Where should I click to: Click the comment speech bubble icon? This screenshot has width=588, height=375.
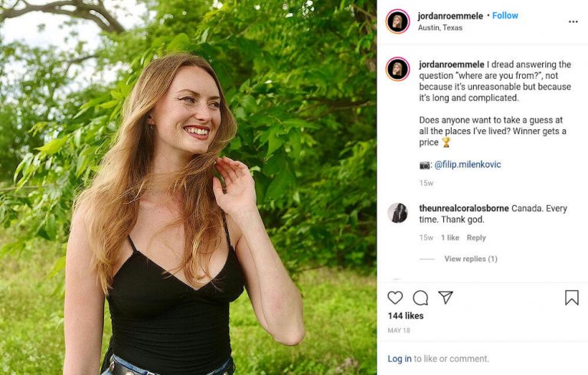pyautogui.click(x=420, y=298)
